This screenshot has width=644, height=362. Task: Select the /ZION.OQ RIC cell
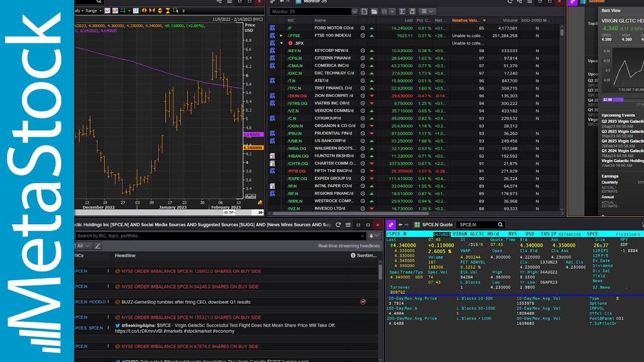tap(297, 96)
